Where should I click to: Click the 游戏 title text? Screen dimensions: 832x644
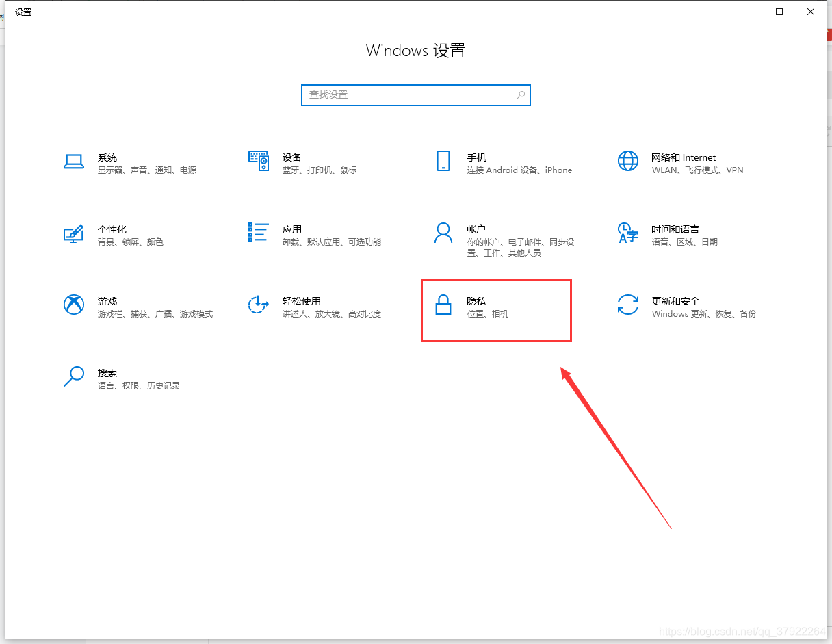click(107, 301)
